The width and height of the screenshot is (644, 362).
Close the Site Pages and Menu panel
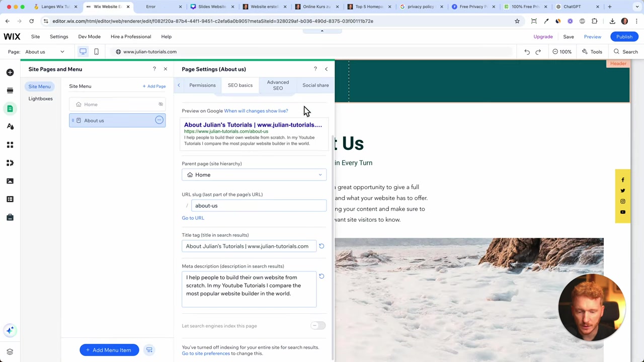point(166,69)
